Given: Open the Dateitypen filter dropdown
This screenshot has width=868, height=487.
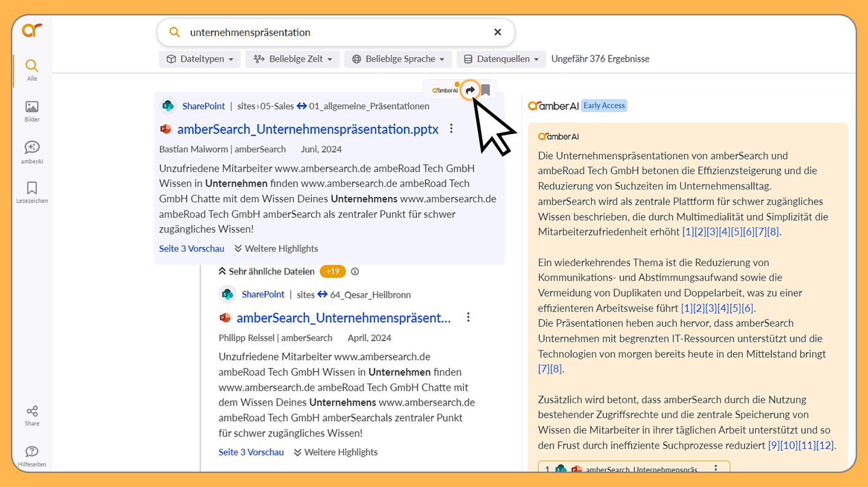Looking at the screenshot, I should (x=200, y=59).
